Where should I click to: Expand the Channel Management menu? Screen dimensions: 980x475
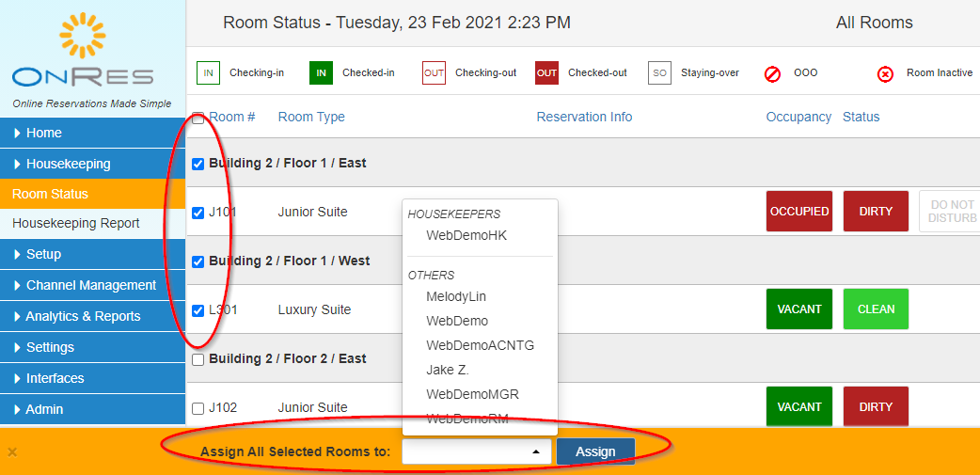[91, 285]
